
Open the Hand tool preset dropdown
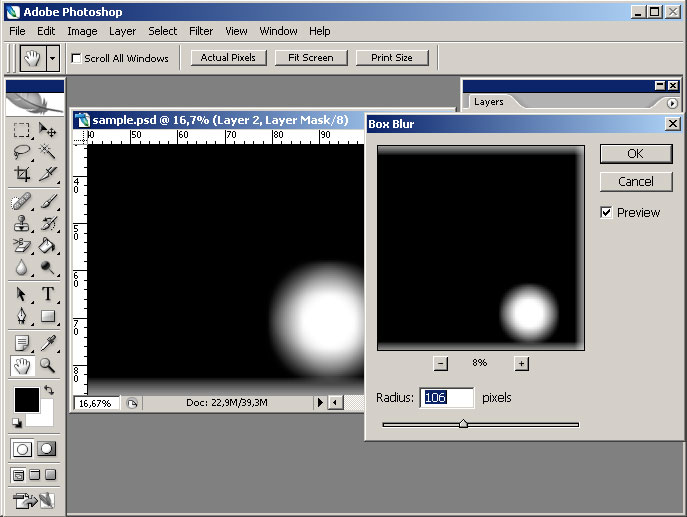coord(52,58)
